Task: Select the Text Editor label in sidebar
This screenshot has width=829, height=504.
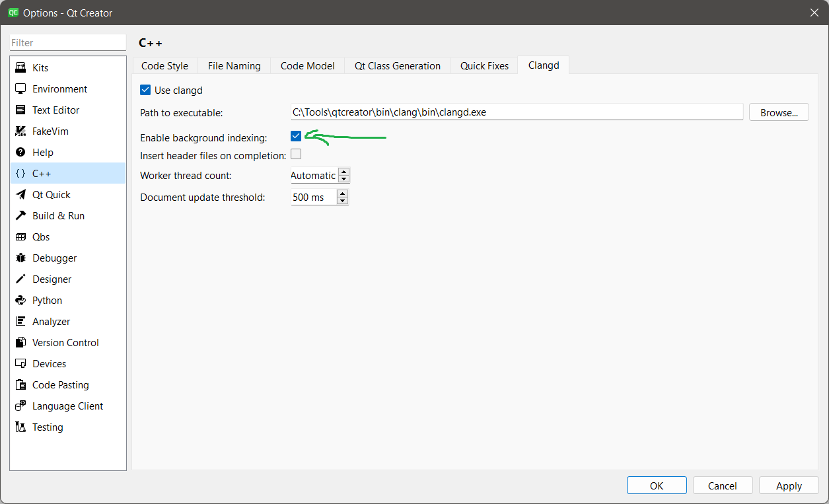Action: point(55,110)
